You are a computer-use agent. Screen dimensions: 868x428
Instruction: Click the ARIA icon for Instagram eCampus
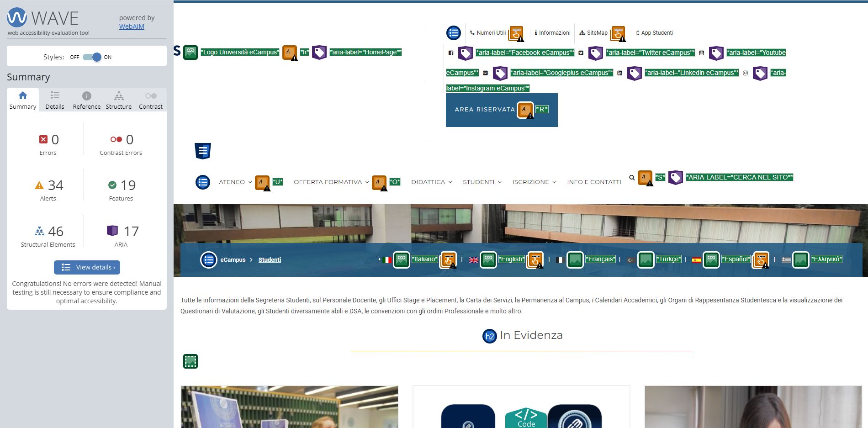click(x=760, y=73)
